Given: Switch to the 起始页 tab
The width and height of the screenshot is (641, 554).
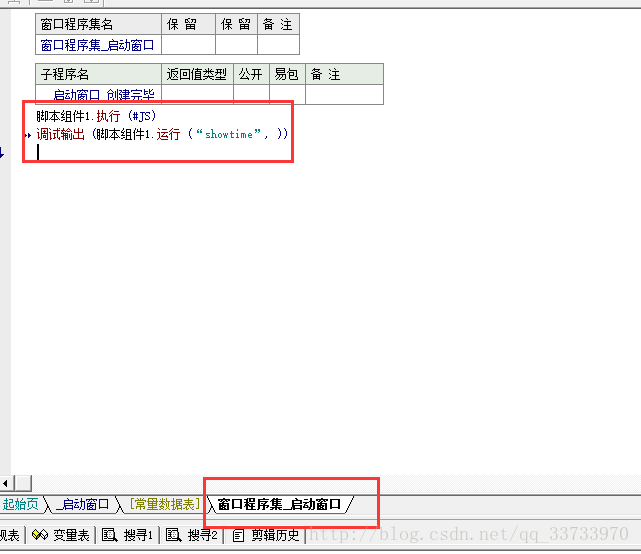Looking at the screenshot, I should point(20,504).
